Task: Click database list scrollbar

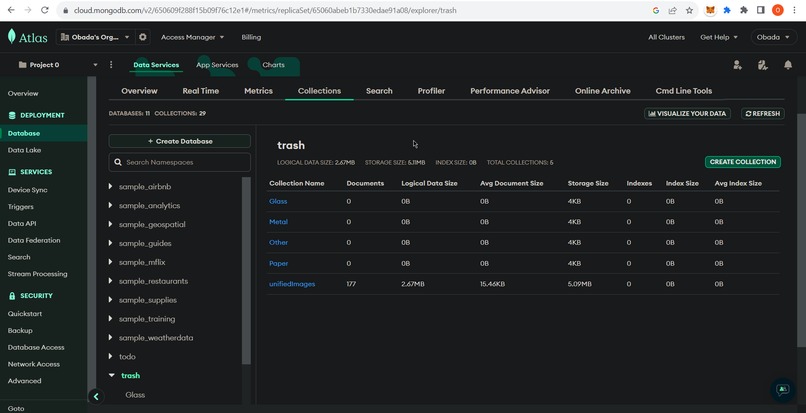Action: tap(246, 271)
